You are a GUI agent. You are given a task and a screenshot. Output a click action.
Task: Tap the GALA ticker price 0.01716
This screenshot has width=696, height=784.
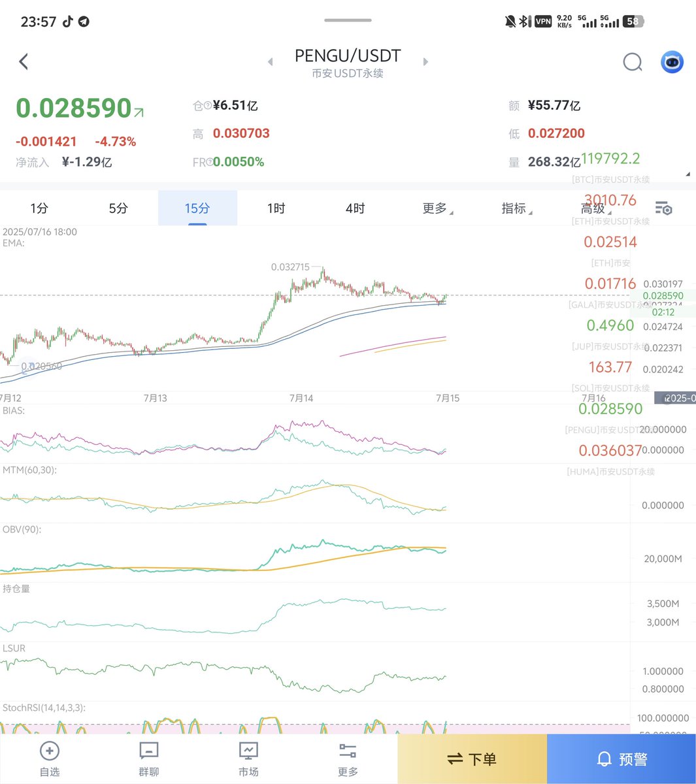(610, 284)
